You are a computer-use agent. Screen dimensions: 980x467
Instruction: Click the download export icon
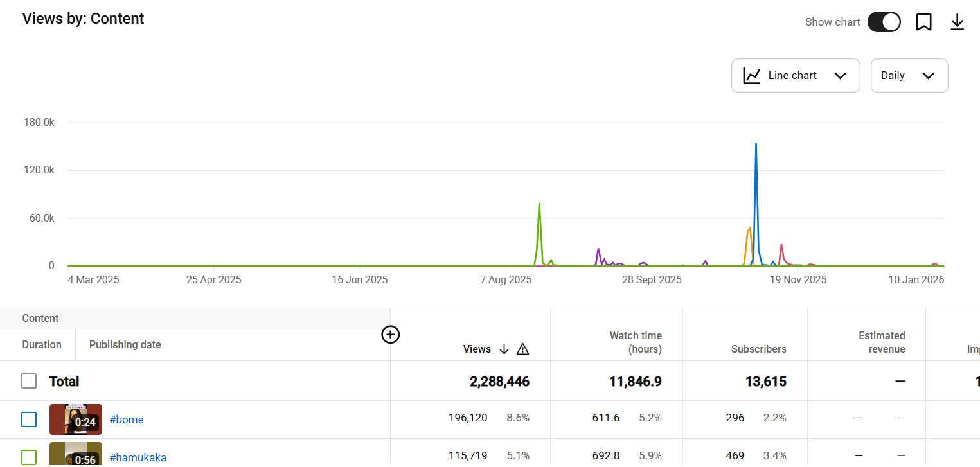click(x=957, y=22)
